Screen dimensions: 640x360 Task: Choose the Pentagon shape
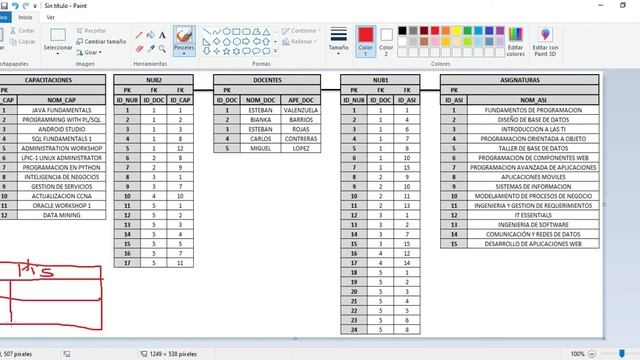click(x=226, y=42)
